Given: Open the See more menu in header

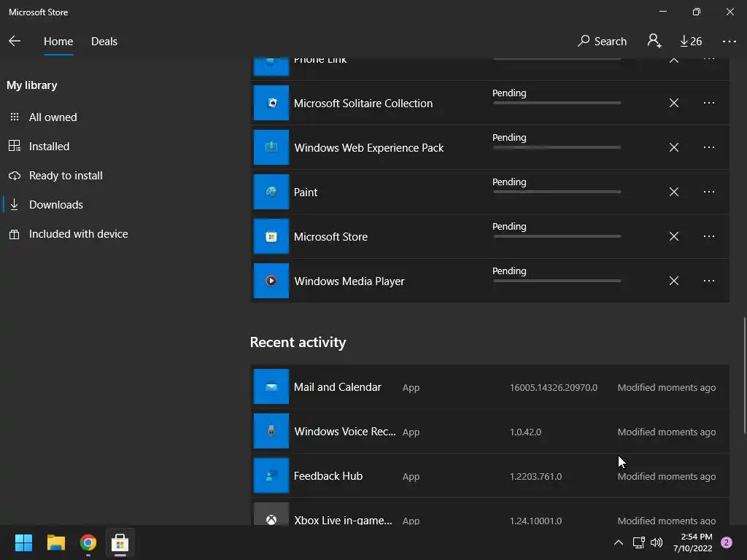Looking at the screenshot, I should click(729, 42).
